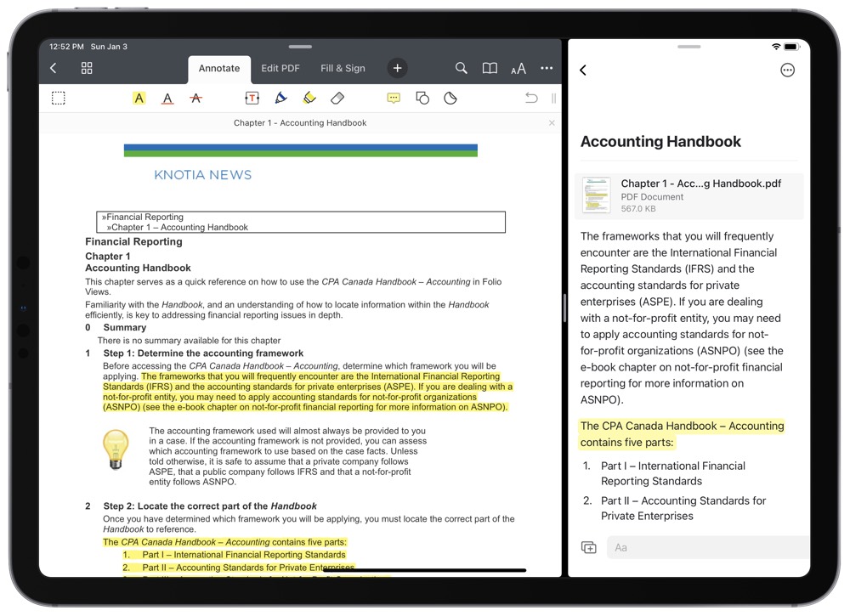Tap the annotation toolbar's side grip handle
Screen dimensions: 850x616
pos(553,98)
